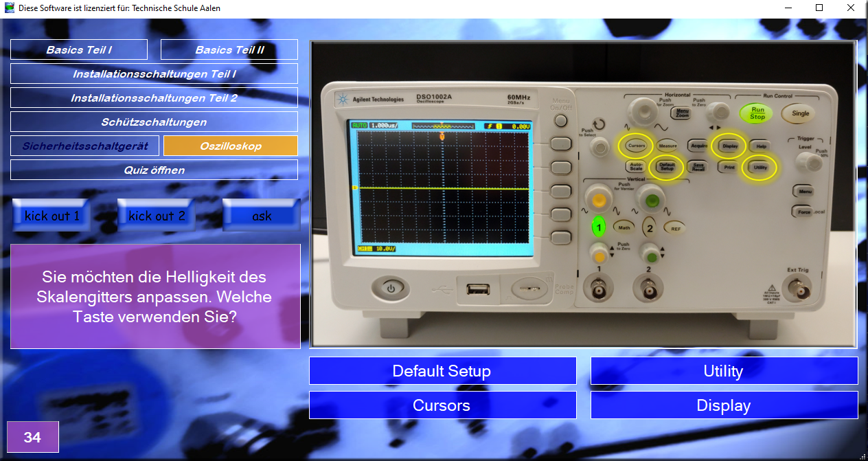Viewport: 868px width, 461px height.
Task: Open the Basics Teil I topic
Action: tap(79, 49)
